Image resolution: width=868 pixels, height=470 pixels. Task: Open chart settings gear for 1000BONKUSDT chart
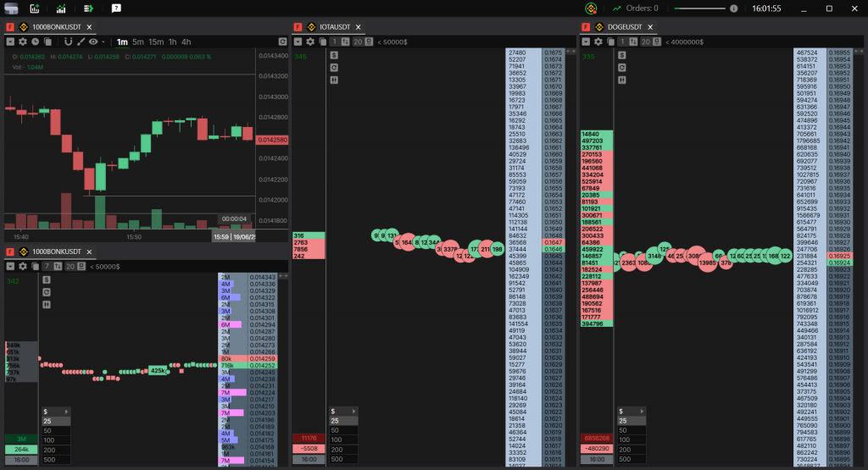click(x=23, y=41)
